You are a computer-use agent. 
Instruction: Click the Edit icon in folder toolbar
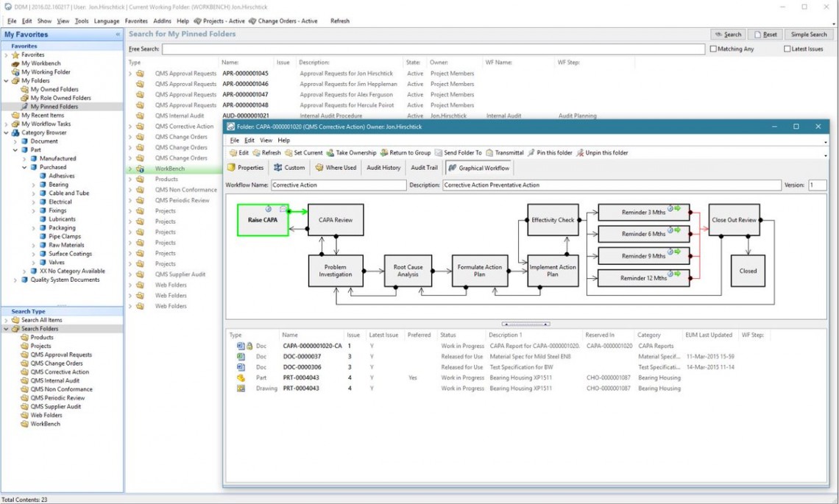pyautogui.click(x=233, y=153)
